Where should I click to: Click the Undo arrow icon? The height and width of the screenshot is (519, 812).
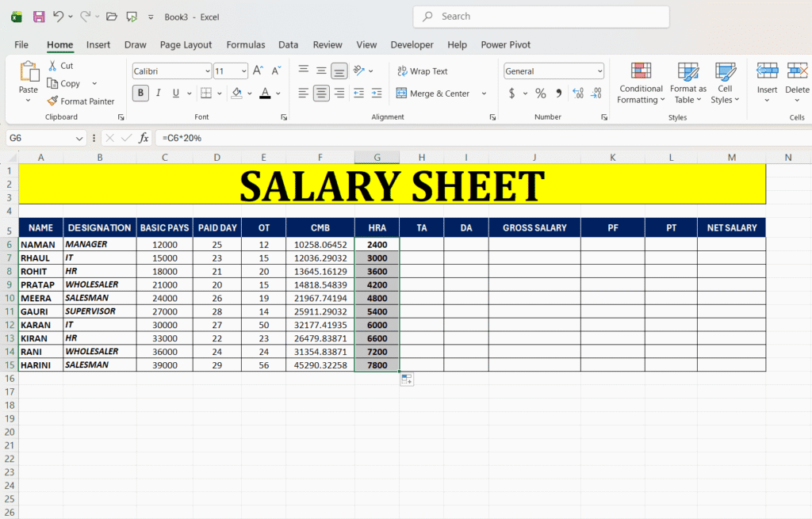pos(58,17)
